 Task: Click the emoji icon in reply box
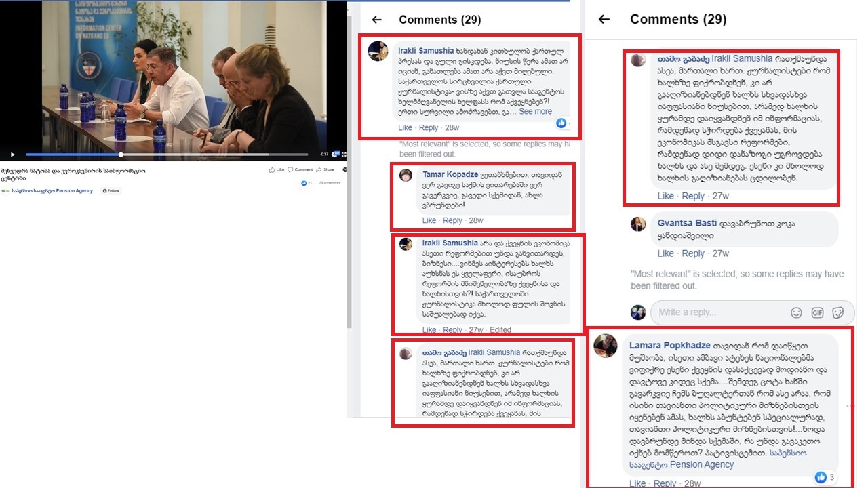click(796, 312)
